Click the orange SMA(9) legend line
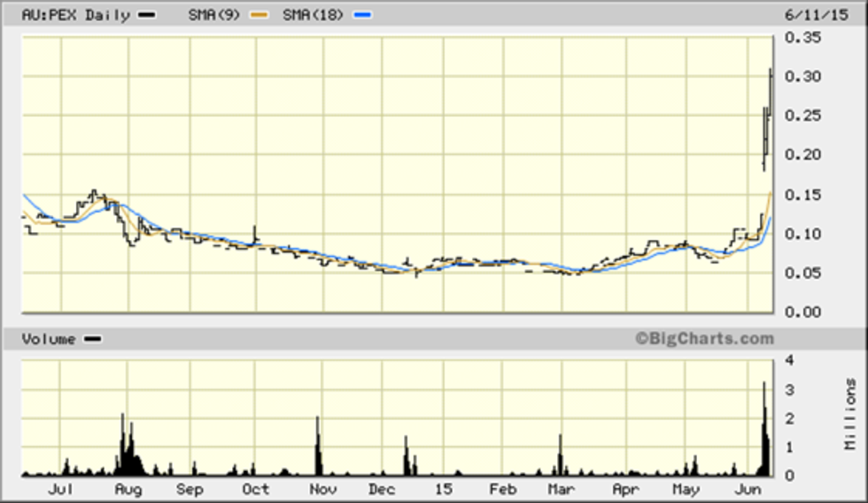Image resolution: width=868 pixels, height=503 pixels. click(x=259, y=16)
